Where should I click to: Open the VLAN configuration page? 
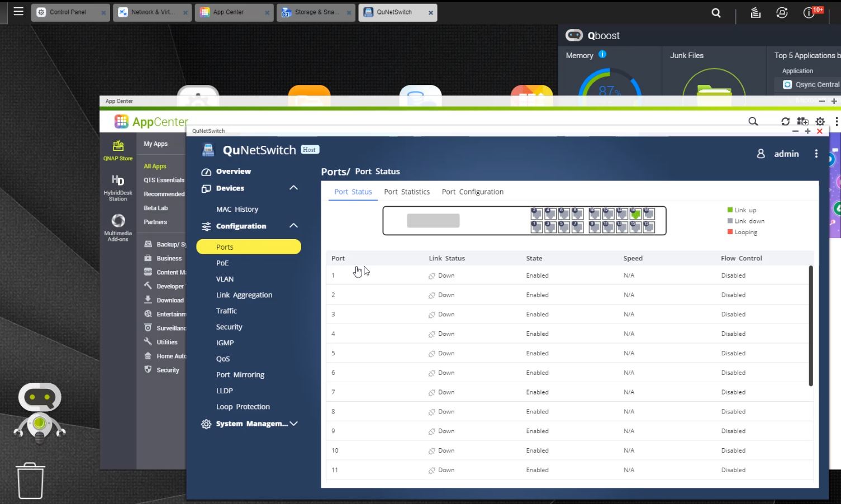click(x=225, y=279)
